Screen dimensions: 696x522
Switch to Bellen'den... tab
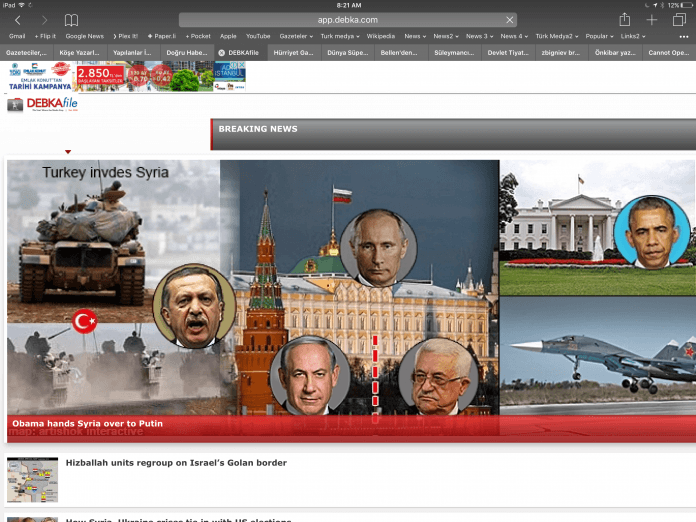pos(399,52)
